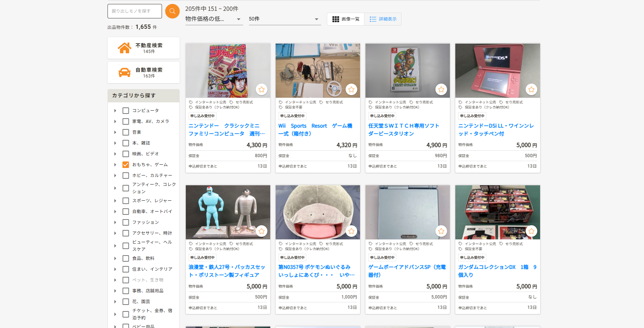Open the ニンテンドー クラシックミニ listing title
The image size is (644, 328).
click(226, 130)
